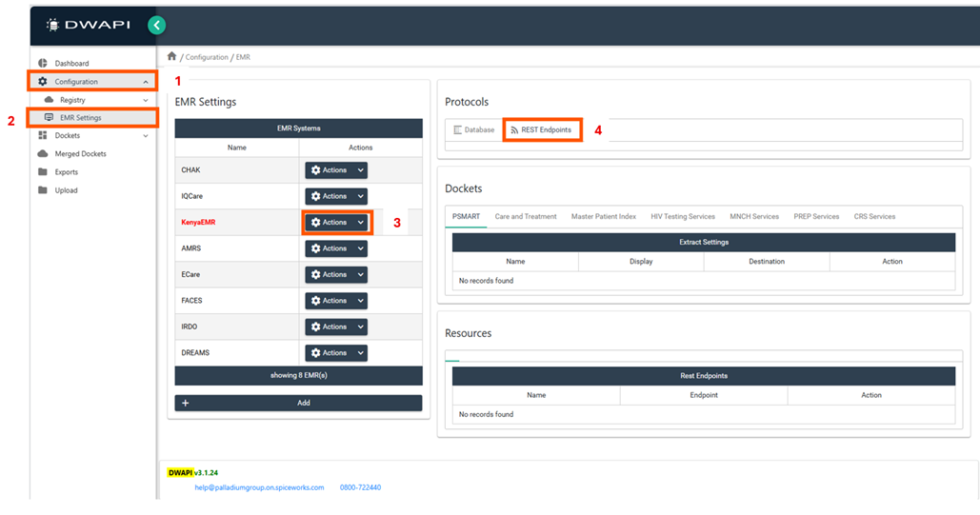Click the help email support link
980x515 pixels.
259,487
